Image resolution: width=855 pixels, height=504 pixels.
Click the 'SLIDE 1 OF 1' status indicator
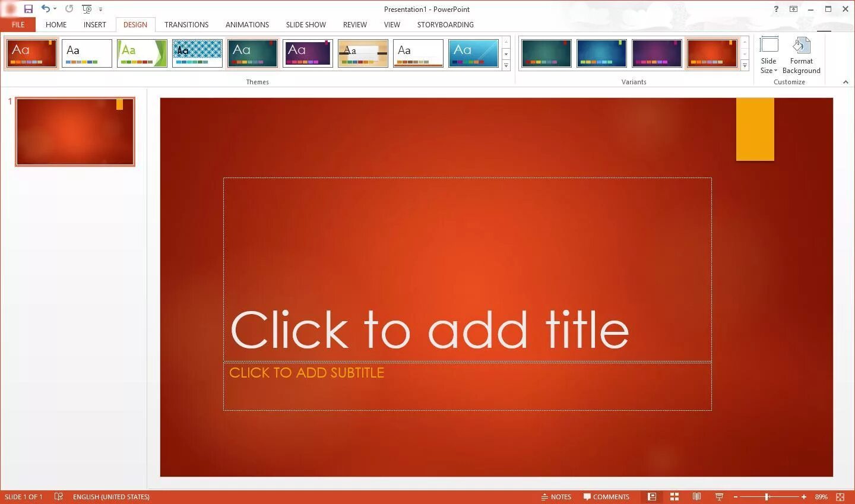tap(24, 497)
